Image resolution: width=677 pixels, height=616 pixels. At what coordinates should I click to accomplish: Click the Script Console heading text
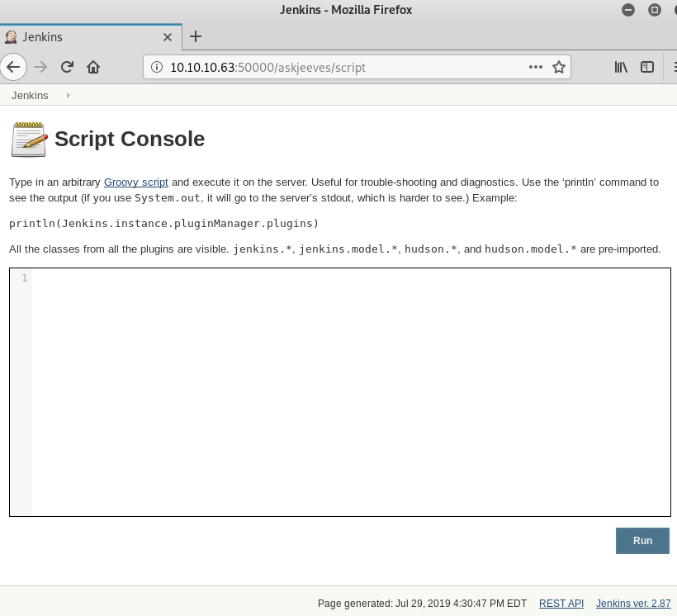[x=130, y=139]
